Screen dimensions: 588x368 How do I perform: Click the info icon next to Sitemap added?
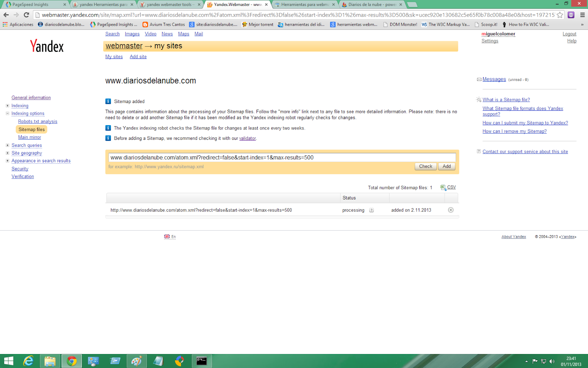pos(108,101)
